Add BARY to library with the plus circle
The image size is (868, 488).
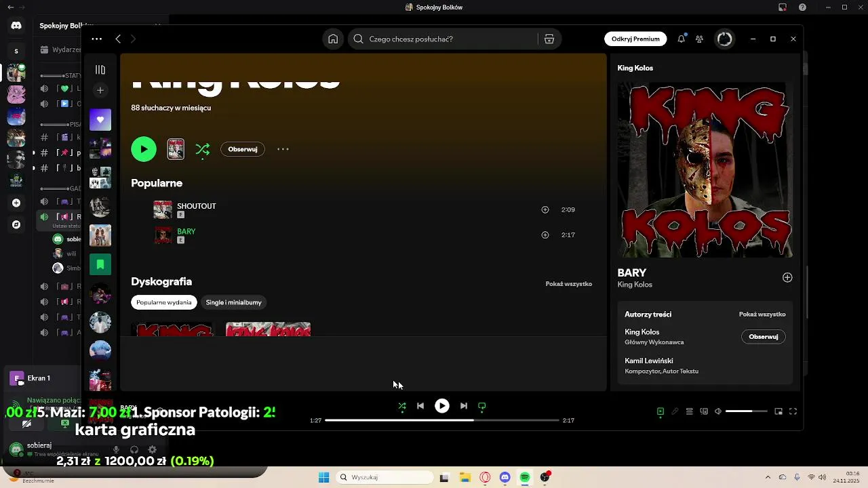point(787,277)
